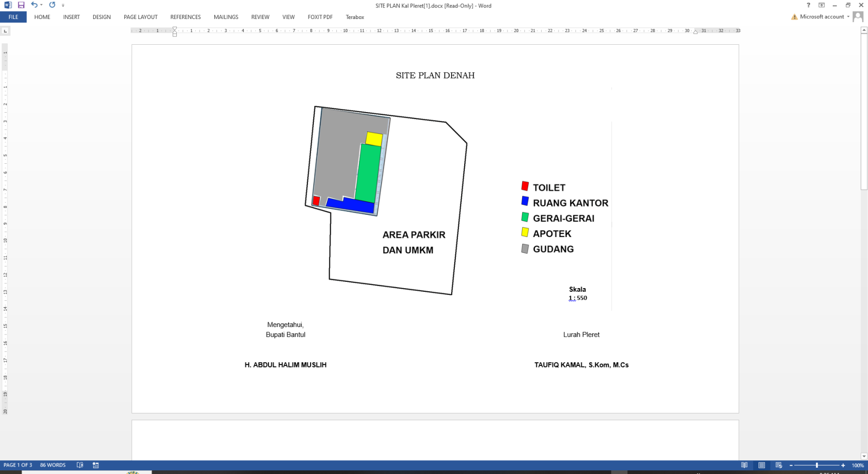Open Word Help question mark
This screenshot has height=474, width=868.
coord(808,5)
